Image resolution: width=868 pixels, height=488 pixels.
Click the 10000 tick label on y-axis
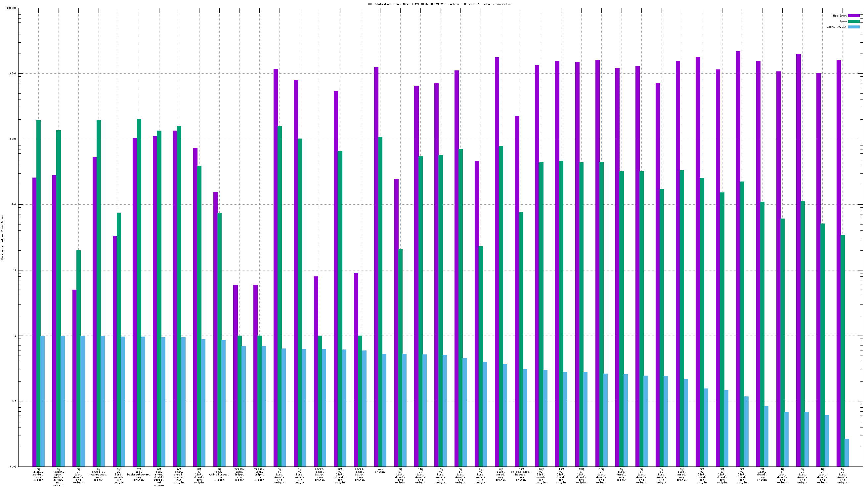[x=12, y=74]
